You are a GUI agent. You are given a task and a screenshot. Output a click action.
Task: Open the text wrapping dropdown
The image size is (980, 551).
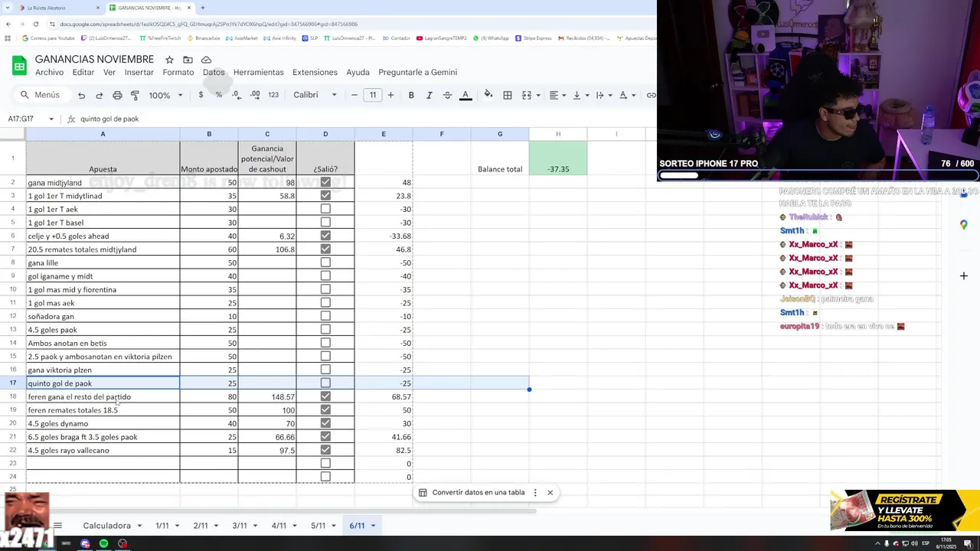pos(603,95)
